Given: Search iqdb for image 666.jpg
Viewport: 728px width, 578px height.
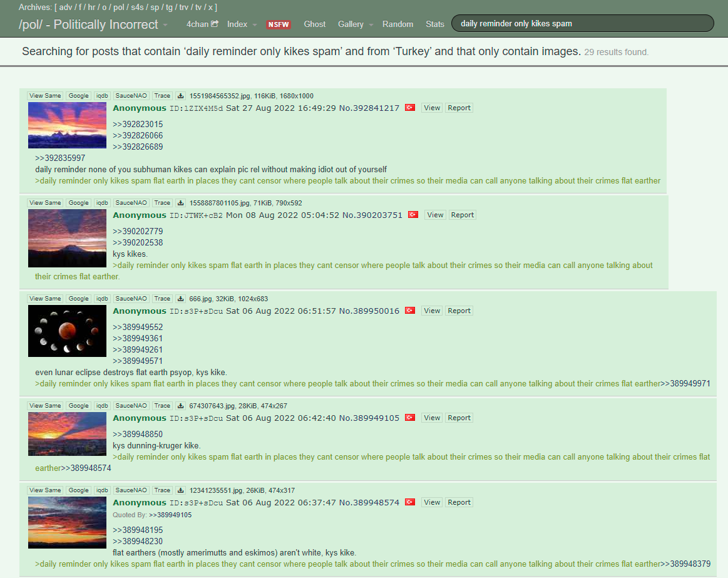Looking at the screenshot, I should 102,299.
